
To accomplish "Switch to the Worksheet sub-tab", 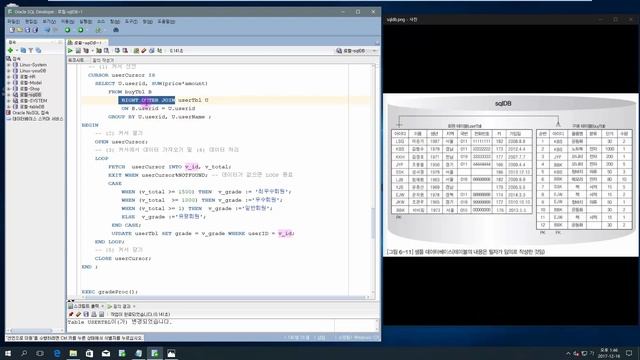I will [x=76, y=60].
